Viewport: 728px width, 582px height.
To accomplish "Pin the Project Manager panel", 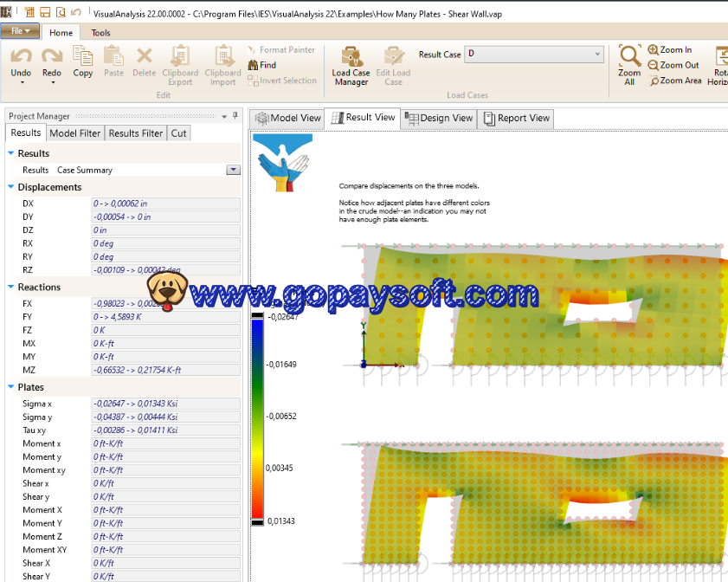I will coord(235,116).
